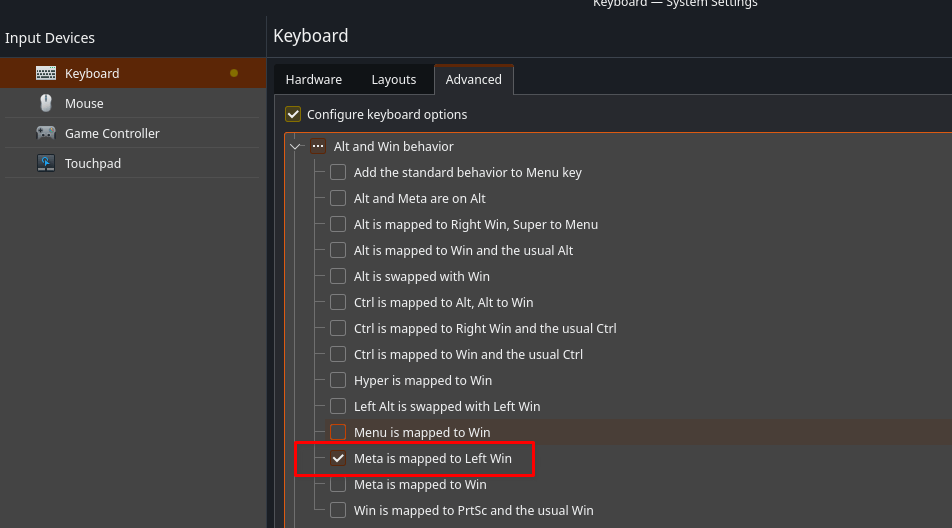Enable Alt is swapped with Win

pyautogui.click(x=338, y=276)
